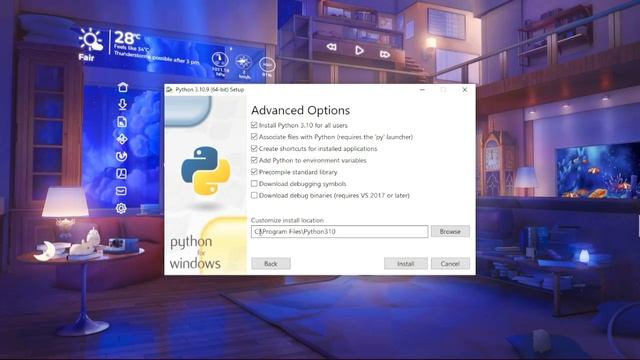Open the settings gear icon in the sidebar

[121, 208]
